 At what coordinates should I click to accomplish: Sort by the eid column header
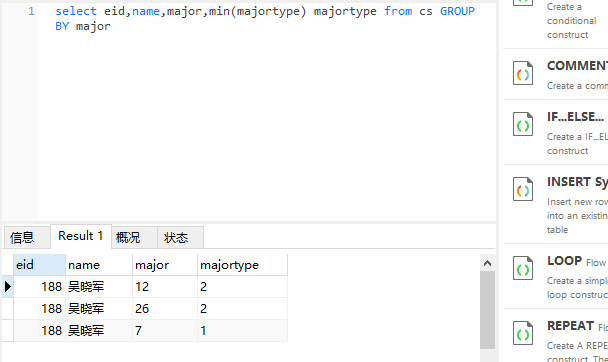[39, 265]
